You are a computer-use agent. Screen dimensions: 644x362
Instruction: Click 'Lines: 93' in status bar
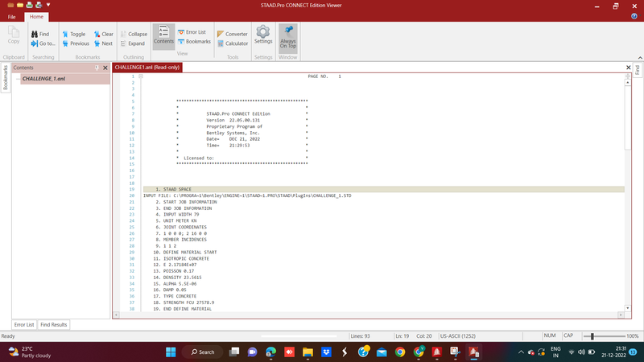(360, 336)
